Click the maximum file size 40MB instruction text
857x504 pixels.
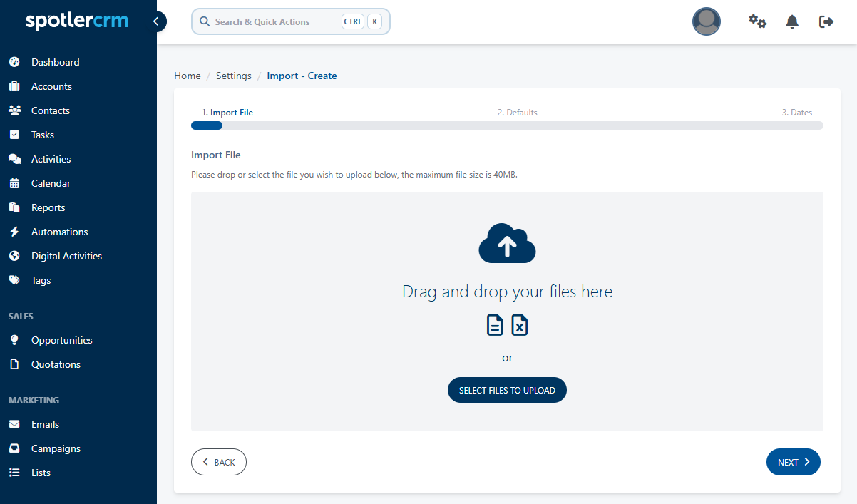[x=354, y=175]
